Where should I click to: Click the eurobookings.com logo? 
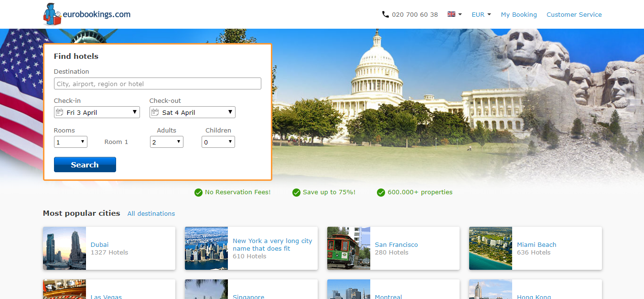[86, 14]
